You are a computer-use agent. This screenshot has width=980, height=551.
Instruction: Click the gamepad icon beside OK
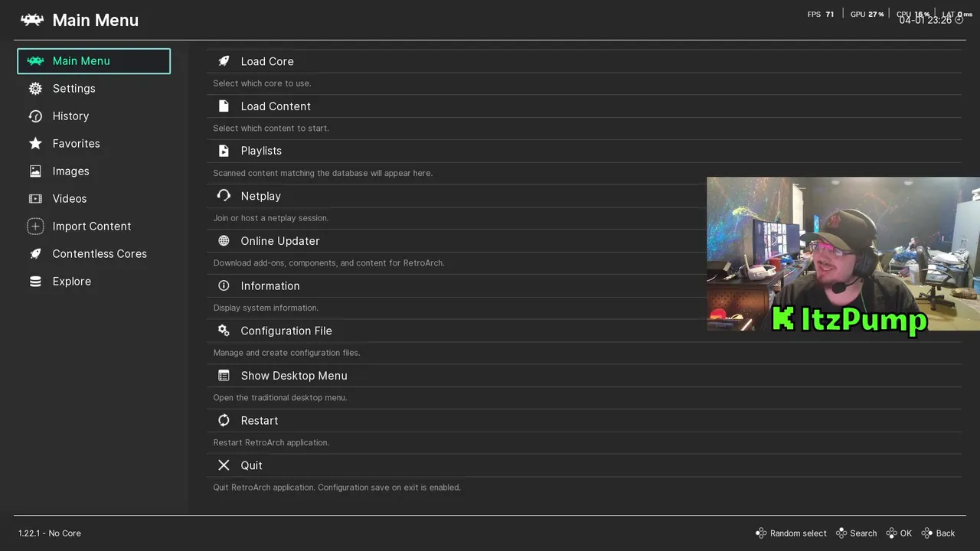[892, 533]
